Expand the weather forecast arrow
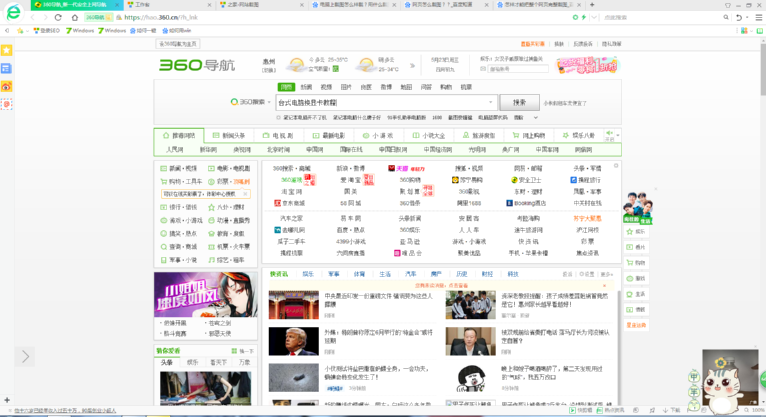766x417 pixels. (x=412, y=66)
